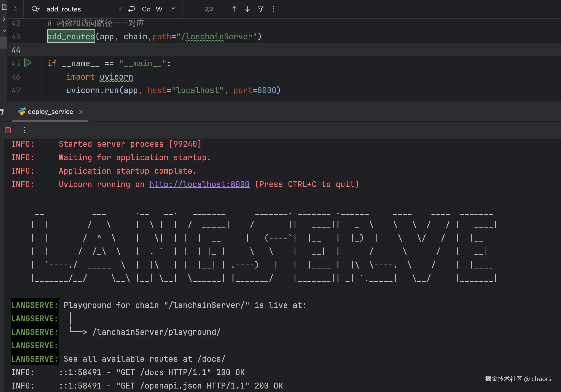This screenshot has width=561, height=392.
Task: Go to next search occurrence arrow
Action: (x=247, y=9)
